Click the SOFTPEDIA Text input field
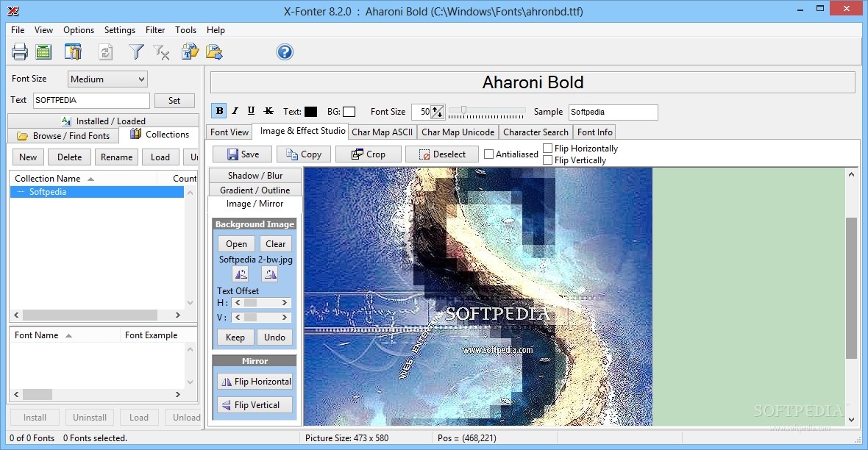This screenshot has height=450, width=868. pyautogui.click(x=91, y=100)
